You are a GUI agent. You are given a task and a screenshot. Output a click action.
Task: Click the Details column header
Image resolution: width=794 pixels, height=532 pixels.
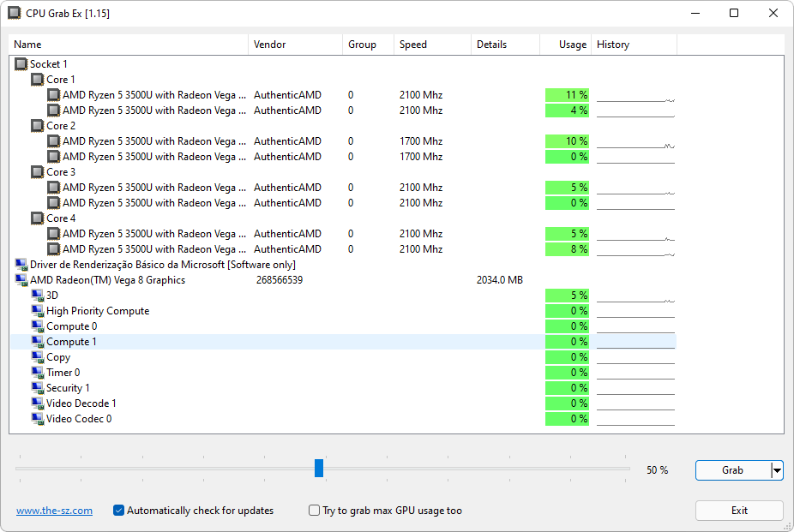point(505,45)
